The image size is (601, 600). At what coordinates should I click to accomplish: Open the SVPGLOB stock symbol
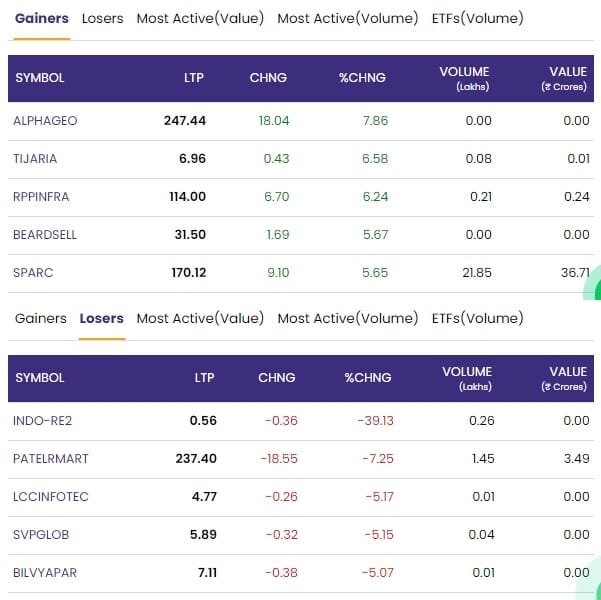click(x=39, y=535)
